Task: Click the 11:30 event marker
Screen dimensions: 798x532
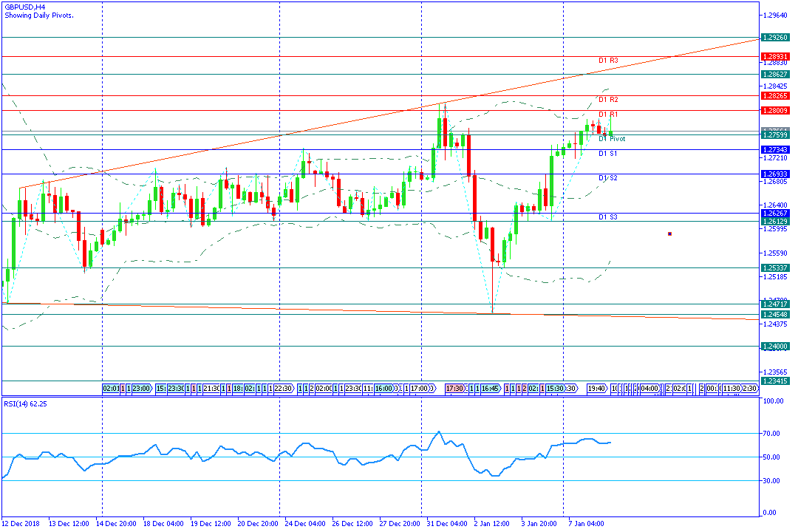Action: (731, 389)
